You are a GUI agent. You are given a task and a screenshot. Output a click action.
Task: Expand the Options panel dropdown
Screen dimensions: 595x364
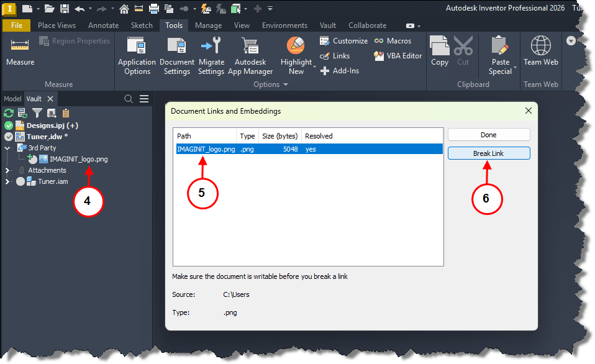(x=286, y=84)
